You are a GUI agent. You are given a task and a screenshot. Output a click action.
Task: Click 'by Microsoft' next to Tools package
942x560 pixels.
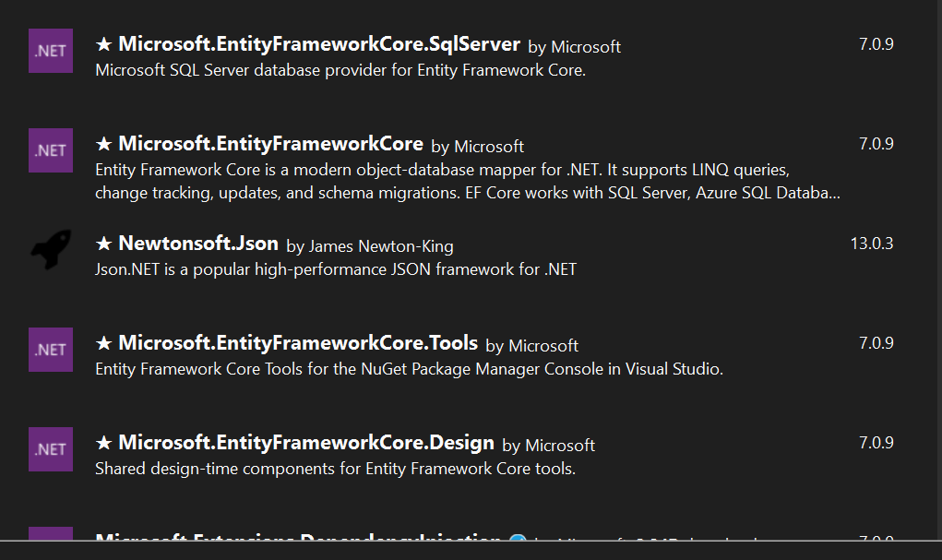point(532,346)
